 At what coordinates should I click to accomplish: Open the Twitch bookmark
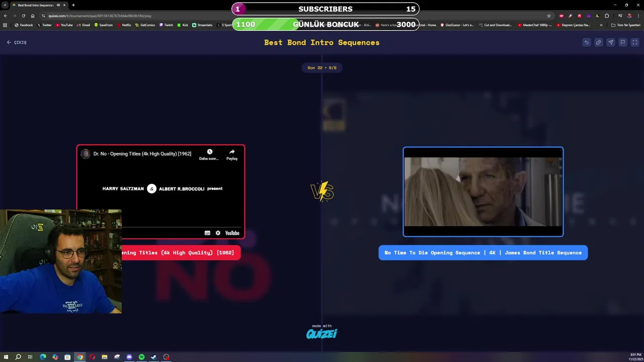coord(166,25)
